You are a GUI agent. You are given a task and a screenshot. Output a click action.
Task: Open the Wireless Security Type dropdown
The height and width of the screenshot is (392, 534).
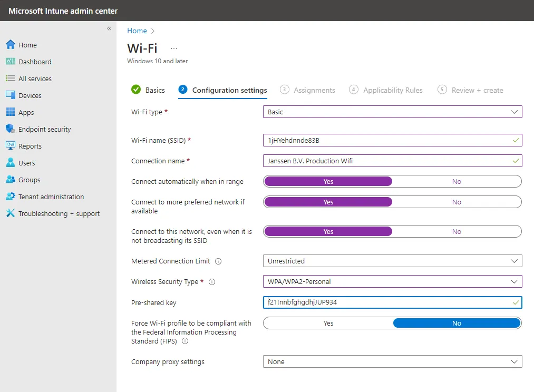392,281
